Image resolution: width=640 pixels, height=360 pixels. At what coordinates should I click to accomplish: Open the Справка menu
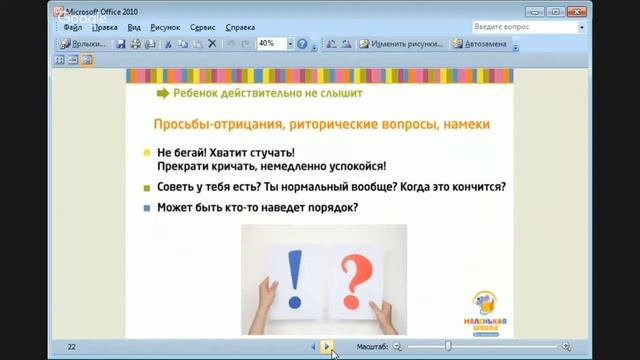point(240,27)
